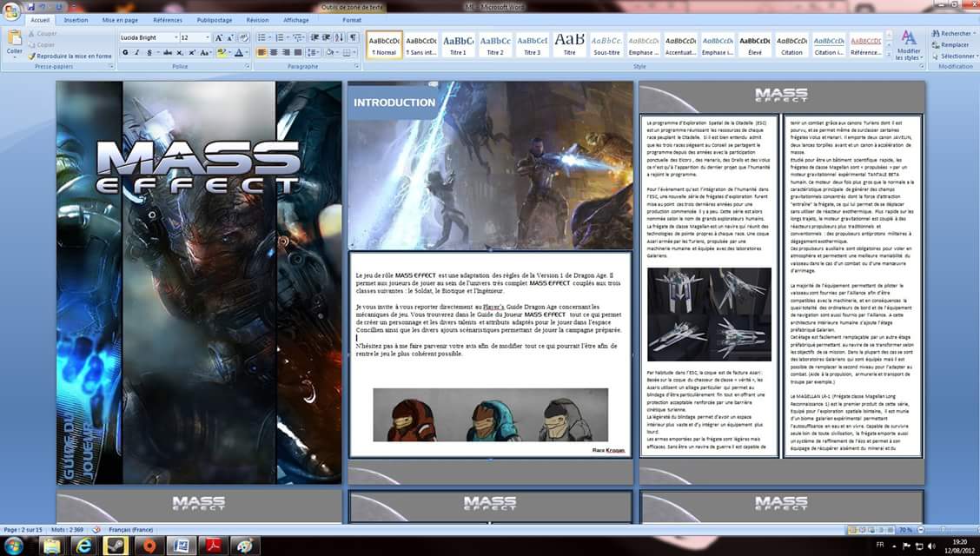Enable centered text alignment

[274, 52]
